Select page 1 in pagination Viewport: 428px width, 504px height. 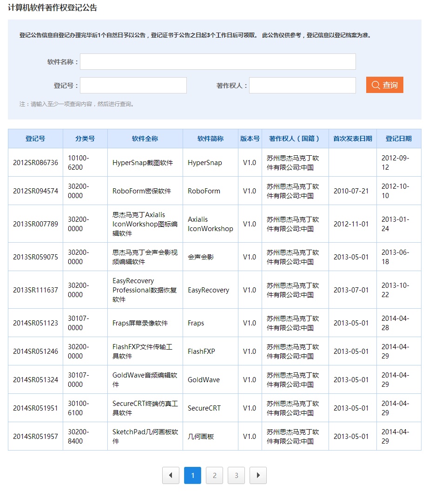click(x=192, y=475)
